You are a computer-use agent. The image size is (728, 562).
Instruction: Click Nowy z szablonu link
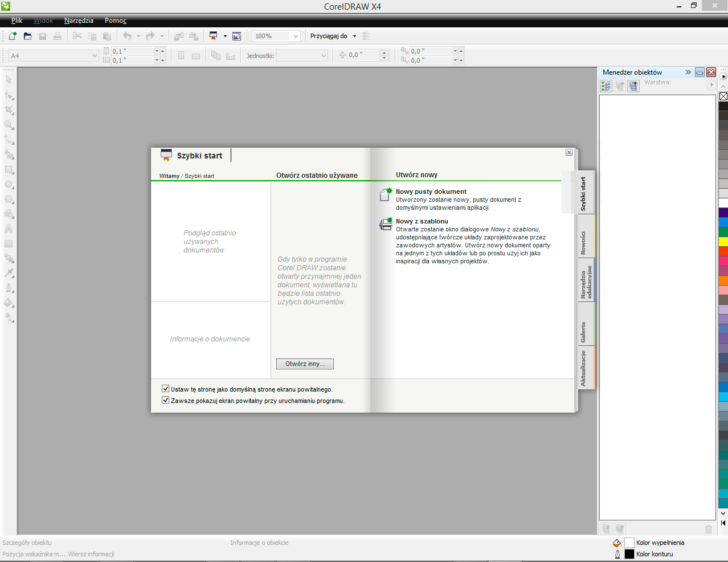[x=422, y=221]
